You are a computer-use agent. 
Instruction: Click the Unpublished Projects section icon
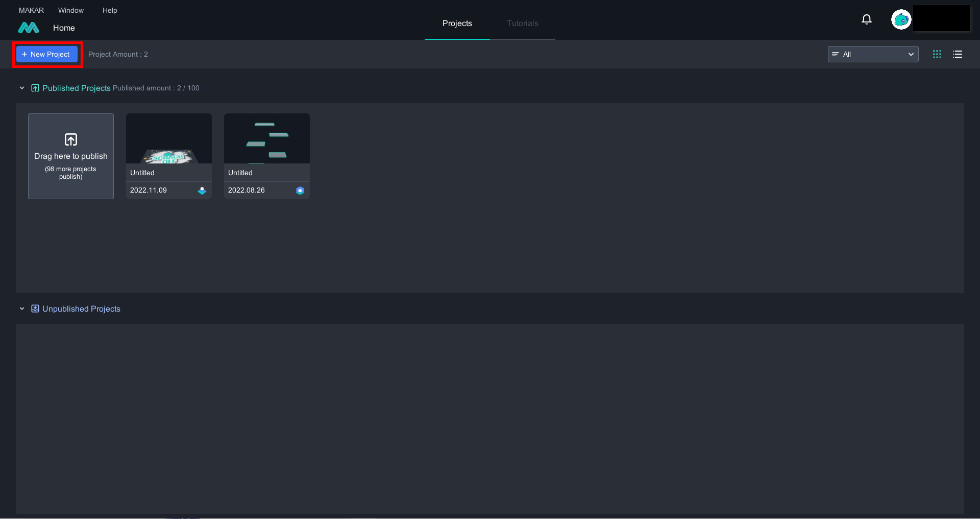35,309
